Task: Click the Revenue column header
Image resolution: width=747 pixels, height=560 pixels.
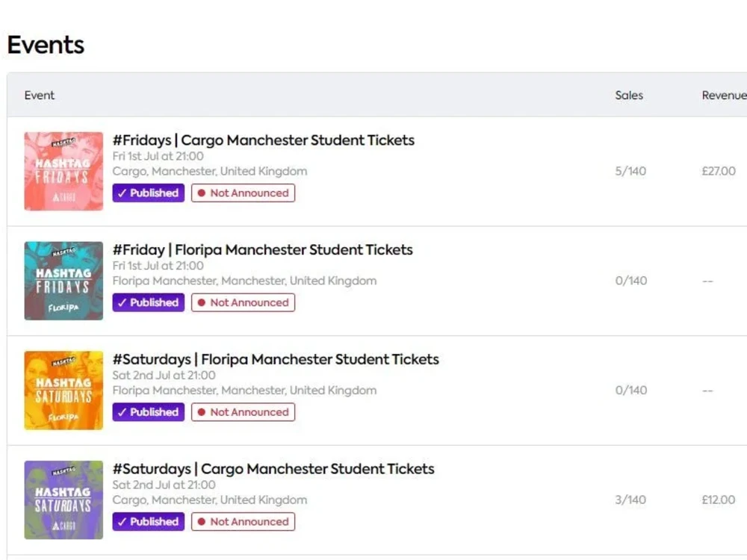Action: click(x=724, y=96)
